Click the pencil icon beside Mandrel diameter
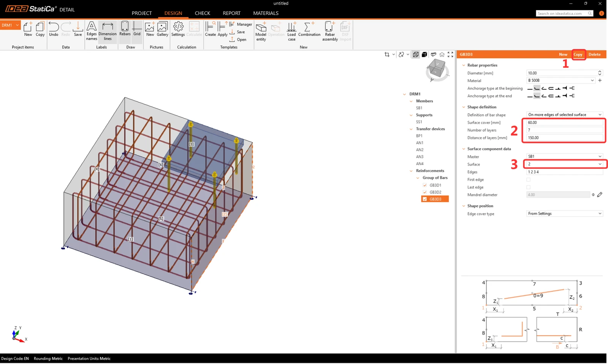The width and height of the screenshot is (608, 364). tap(600, 195)
